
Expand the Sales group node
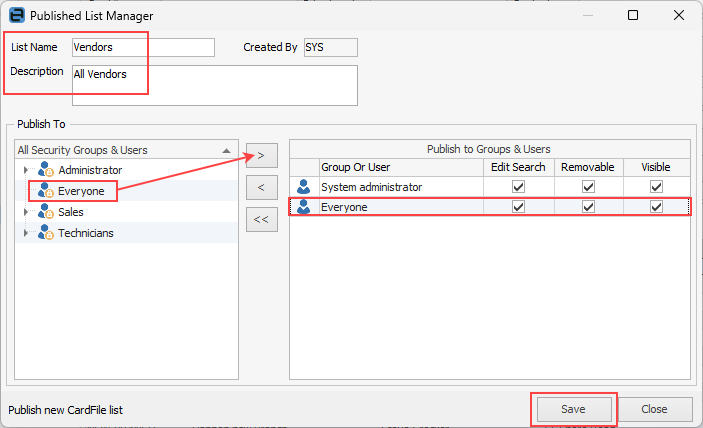(26, 212)
